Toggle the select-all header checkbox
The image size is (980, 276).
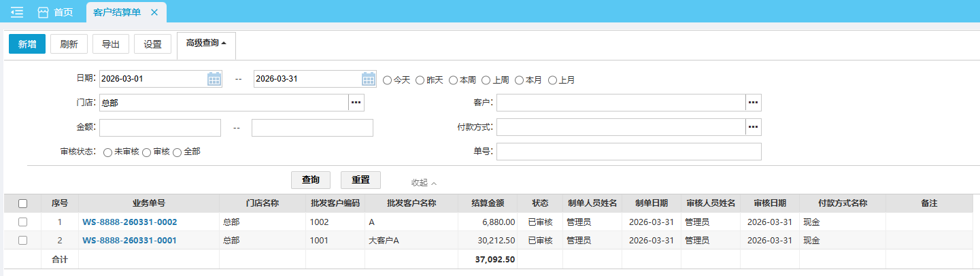coord(22,203)
